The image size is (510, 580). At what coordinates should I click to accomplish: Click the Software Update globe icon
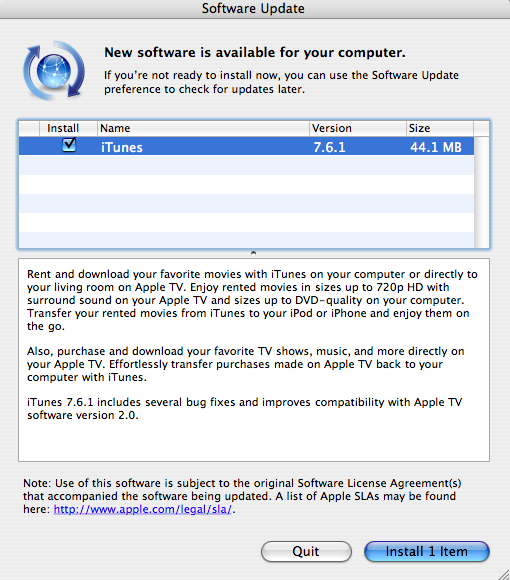pos(54,70)
